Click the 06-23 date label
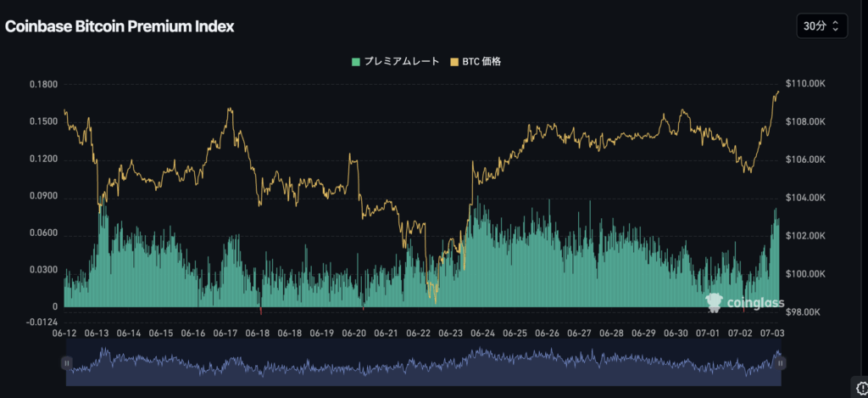Viewport: 868px width, 398px height. [451, 334]
